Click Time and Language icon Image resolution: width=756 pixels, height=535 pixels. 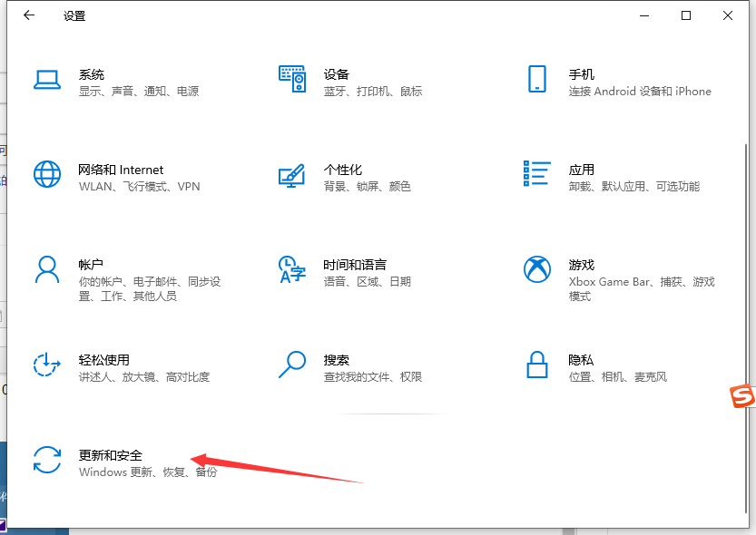pos(291,269)
